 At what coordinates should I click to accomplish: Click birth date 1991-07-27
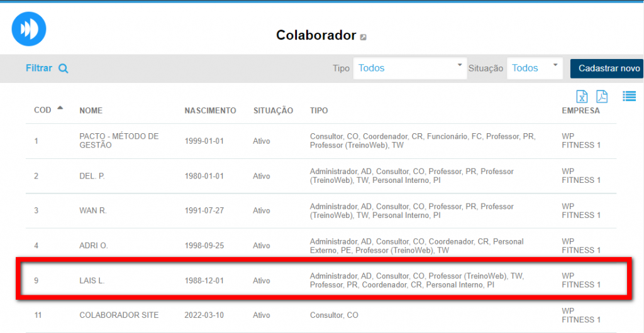204,210
